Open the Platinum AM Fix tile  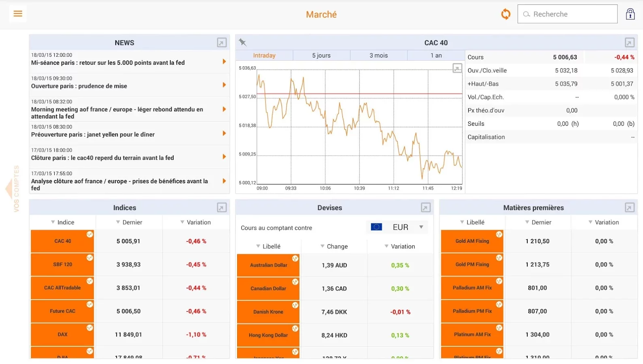pyautogui.click(x=472, y=334)
